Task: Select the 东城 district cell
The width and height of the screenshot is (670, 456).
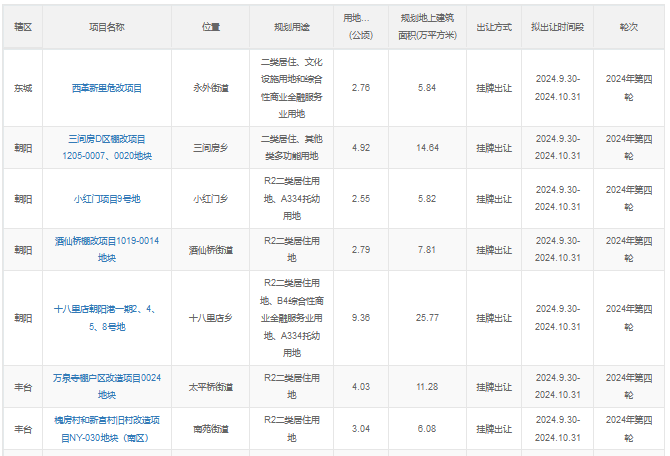Action: 22,88
